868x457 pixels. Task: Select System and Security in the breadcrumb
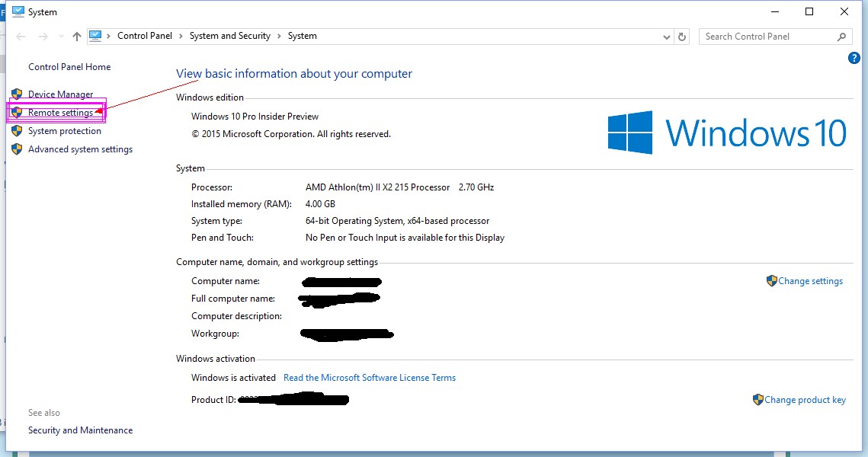tap(229, 36)
